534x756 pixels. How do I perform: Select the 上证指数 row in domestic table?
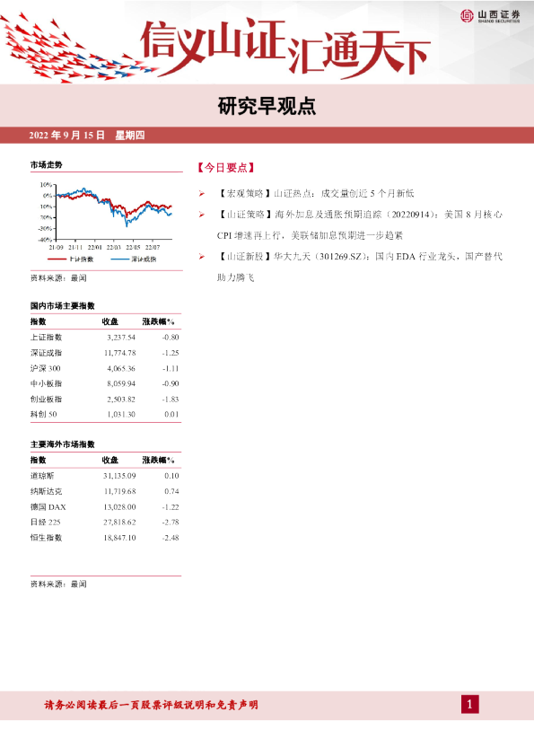coord(106,338)
